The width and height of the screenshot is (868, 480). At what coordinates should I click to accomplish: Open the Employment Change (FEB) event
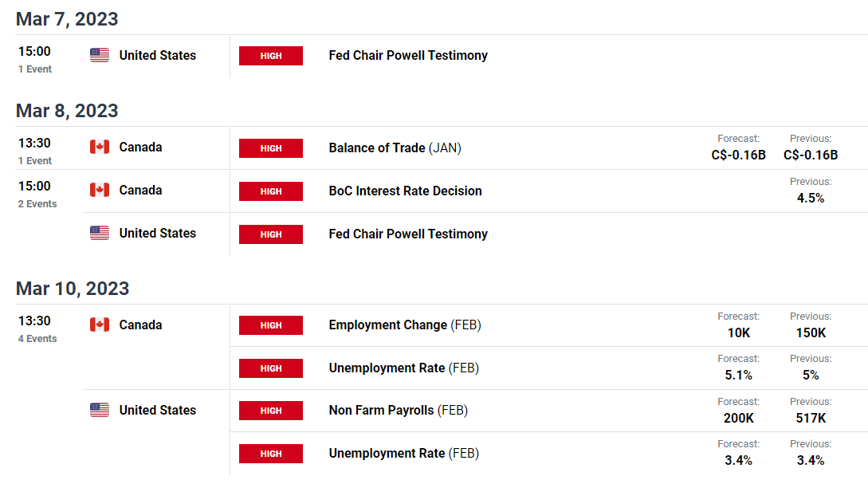pos(405,325)
